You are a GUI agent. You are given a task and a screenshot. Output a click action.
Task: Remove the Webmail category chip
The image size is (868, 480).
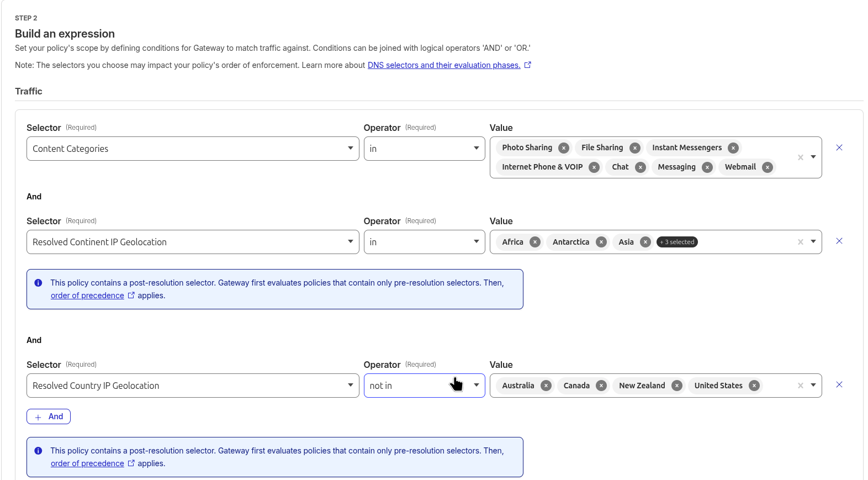tap(768, 167)
